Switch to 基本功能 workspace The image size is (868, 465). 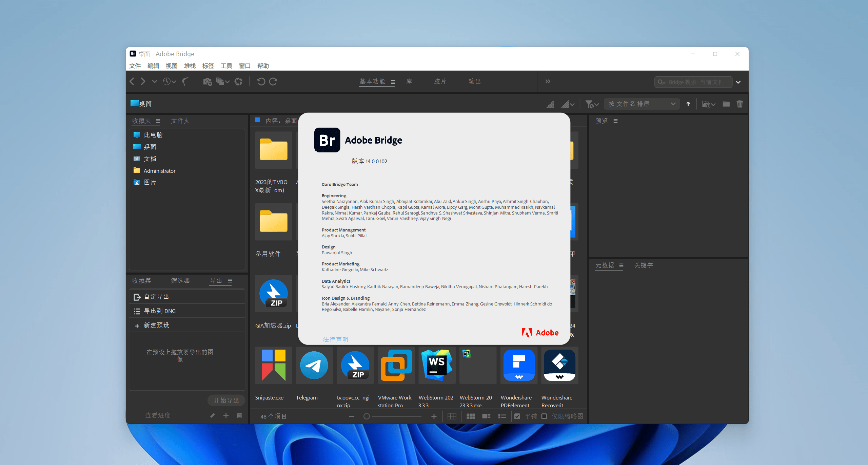click(x=372, y=81)
